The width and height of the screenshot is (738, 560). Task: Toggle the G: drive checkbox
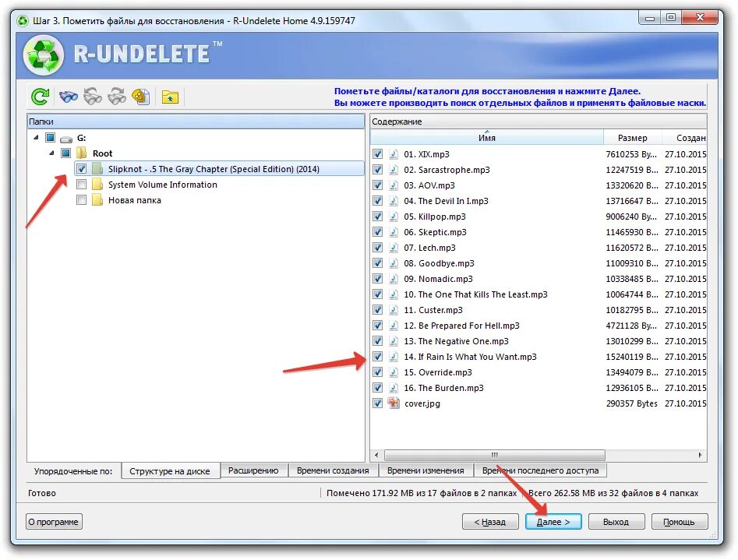[51, 137]
